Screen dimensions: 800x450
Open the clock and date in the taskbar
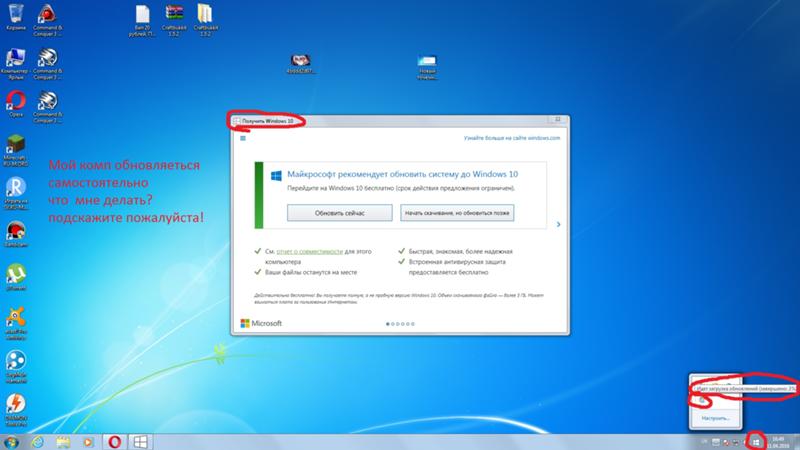pos(778,442)
